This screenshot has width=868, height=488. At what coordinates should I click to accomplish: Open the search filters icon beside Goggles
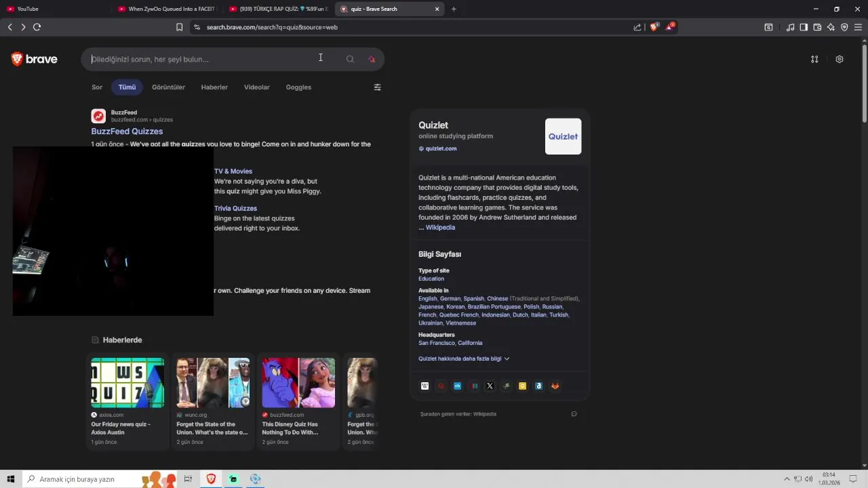tap(378, 87)
